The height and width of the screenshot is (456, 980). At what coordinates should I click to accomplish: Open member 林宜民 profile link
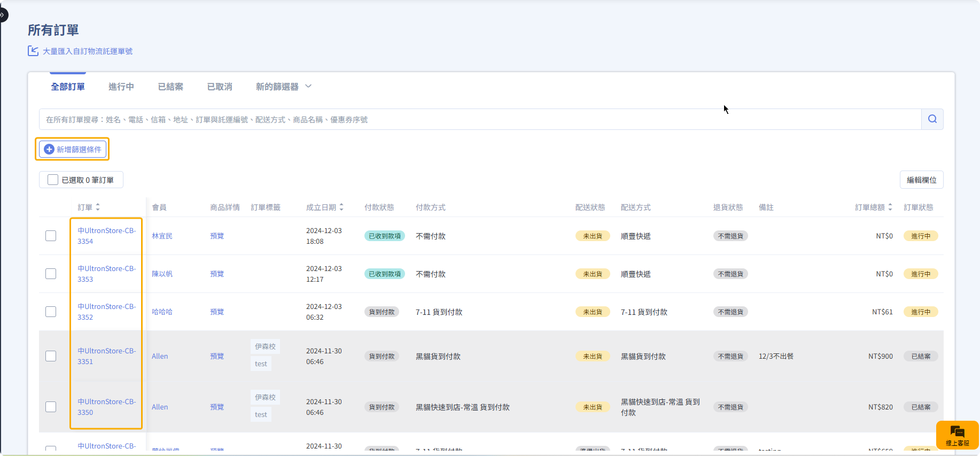162,236
